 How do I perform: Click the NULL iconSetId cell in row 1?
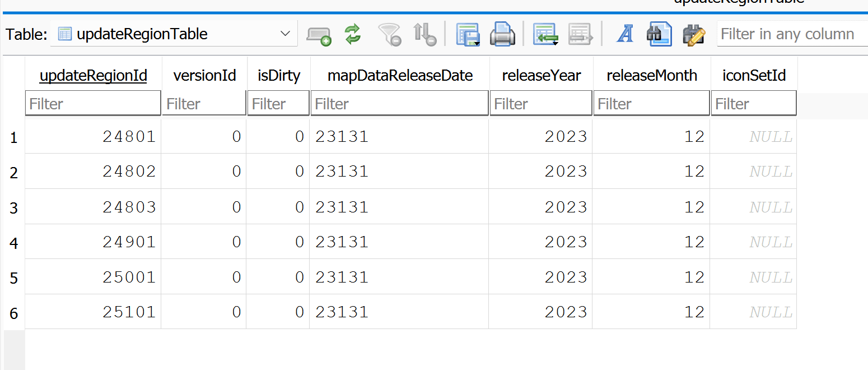753,137
